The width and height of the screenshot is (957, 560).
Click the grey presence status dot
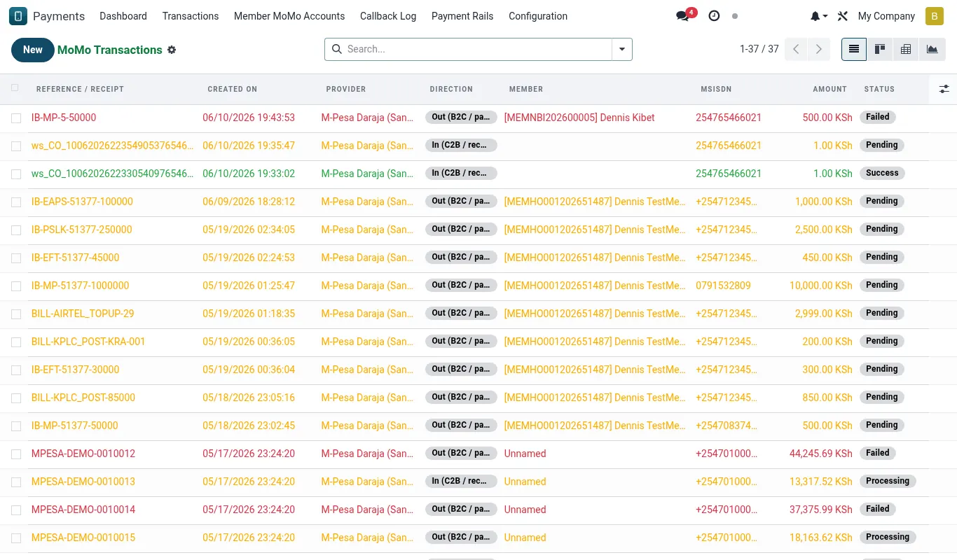735,16
